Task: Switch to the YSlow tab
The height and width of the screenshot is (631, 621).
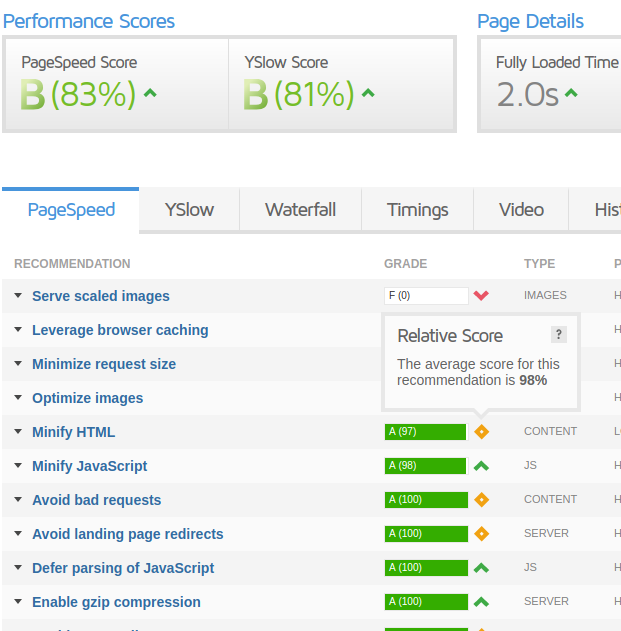Action: pyautogui.click(x=189, y=210)
